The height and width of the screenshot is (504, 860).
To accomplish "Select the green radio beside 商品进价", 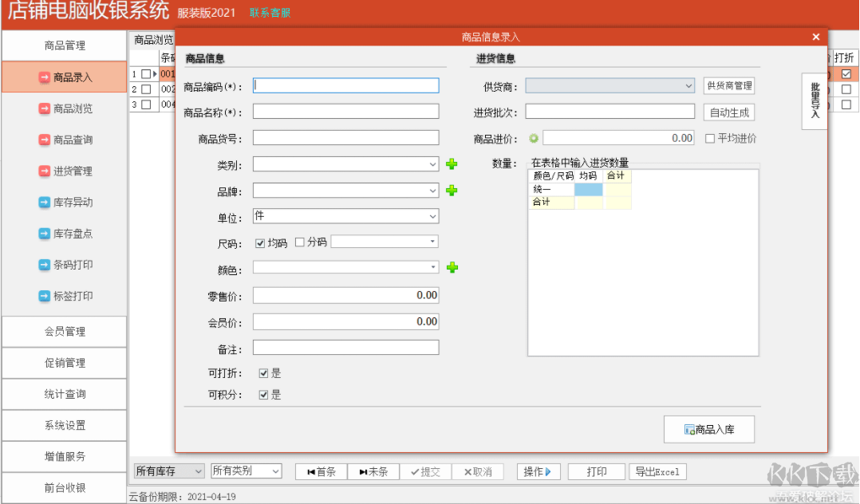I will pos(533,137).
